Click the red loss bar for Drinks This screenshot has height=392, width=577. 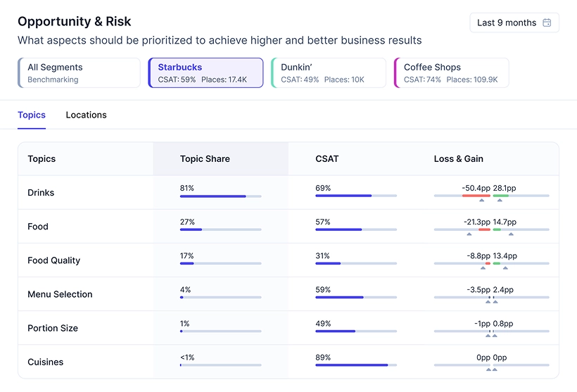click(476, 196)
